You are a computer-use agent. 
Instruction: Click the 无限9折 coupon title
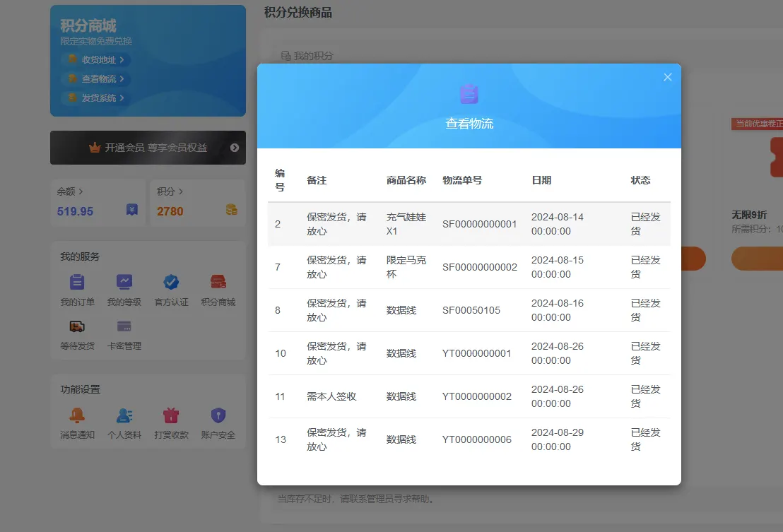coord(749,215)
